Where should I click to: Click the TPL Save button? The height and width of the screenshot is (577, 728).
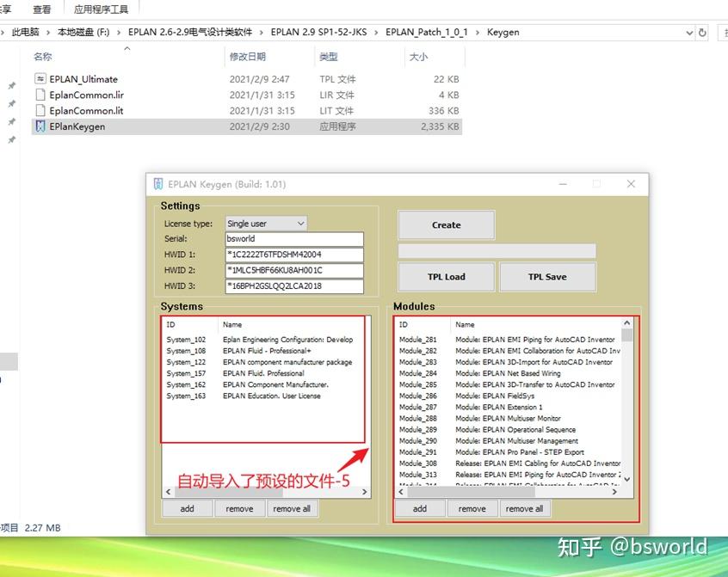547,277
